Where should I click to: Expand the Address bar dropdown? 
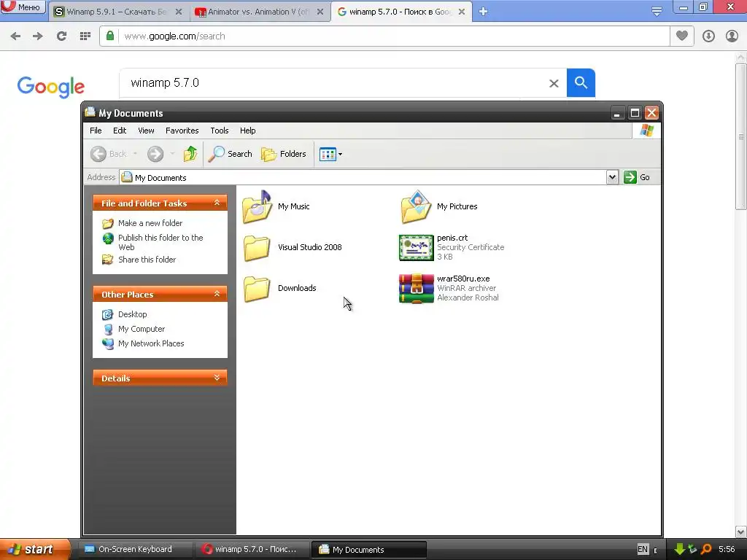[612, 177]
